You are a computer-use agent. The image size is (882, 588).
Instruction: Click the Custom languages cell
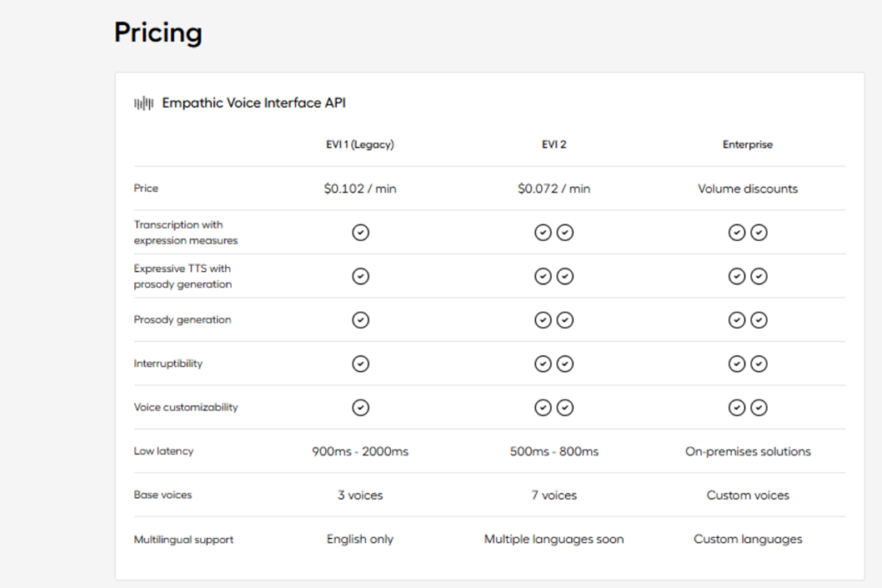(x=748, y=539)
